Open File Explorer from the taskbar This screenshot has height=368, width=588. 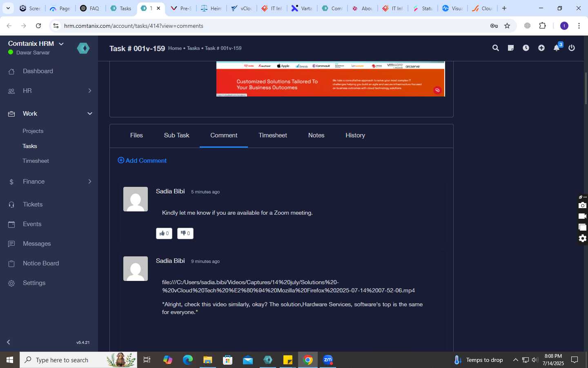point(208,360)
